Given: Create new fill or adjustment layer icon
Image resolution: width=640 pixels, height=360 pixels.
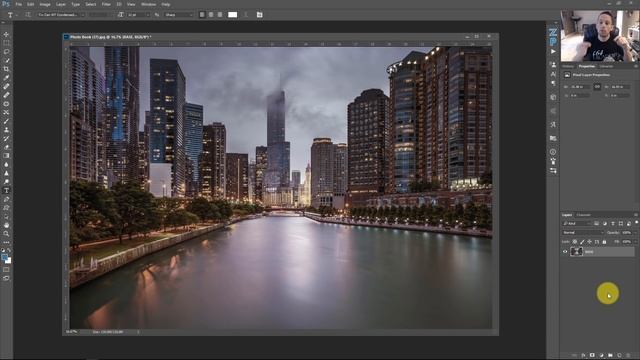Looking at the screenshot, I should [x=601, y=356].
